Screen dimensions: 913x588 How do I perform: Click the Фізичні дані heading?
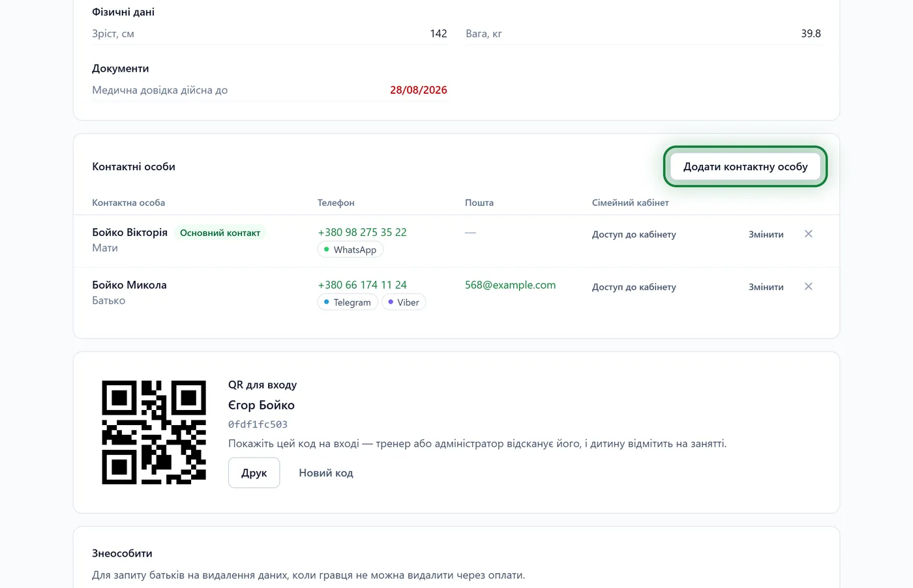tap(123, 12)
